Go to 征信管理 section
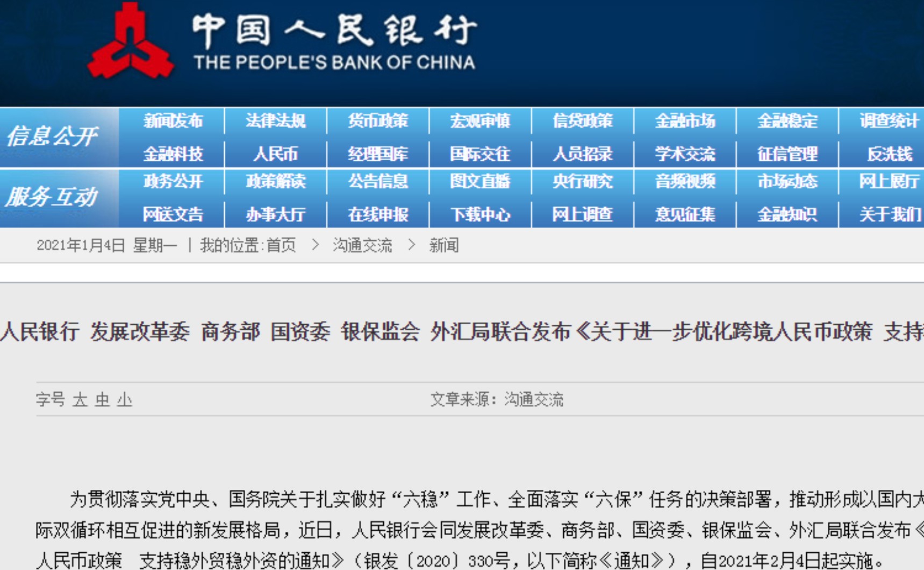 (787, 154)
